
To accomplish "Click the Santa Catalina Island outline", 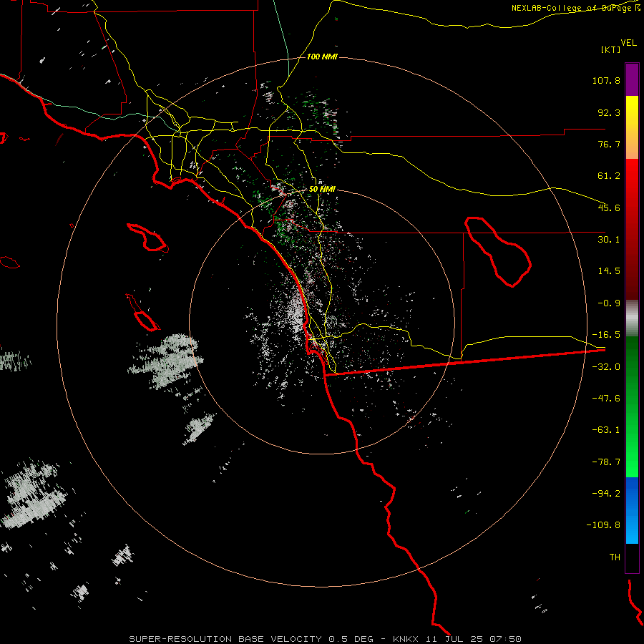I will pyautogui.click(x=148, y=238).
